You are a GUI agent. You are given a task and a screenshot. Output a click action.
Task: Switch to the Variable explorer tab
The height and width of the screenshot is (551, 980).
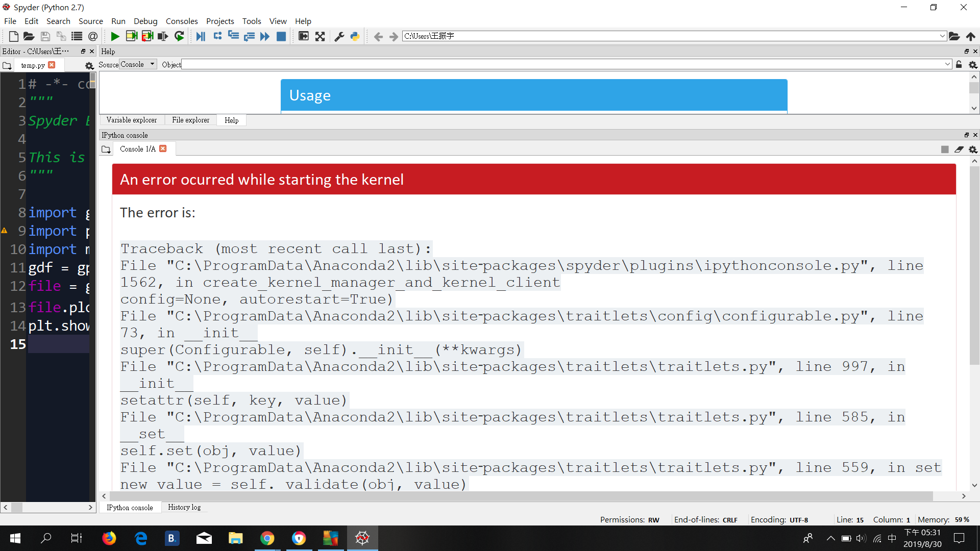pyautogui.click(x=132, y=120)
